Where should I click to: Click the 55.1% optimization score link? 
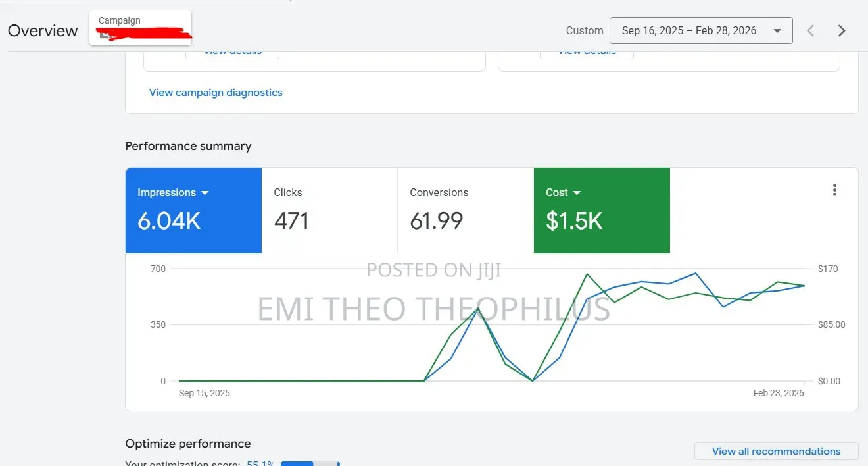tap(260, 463)
